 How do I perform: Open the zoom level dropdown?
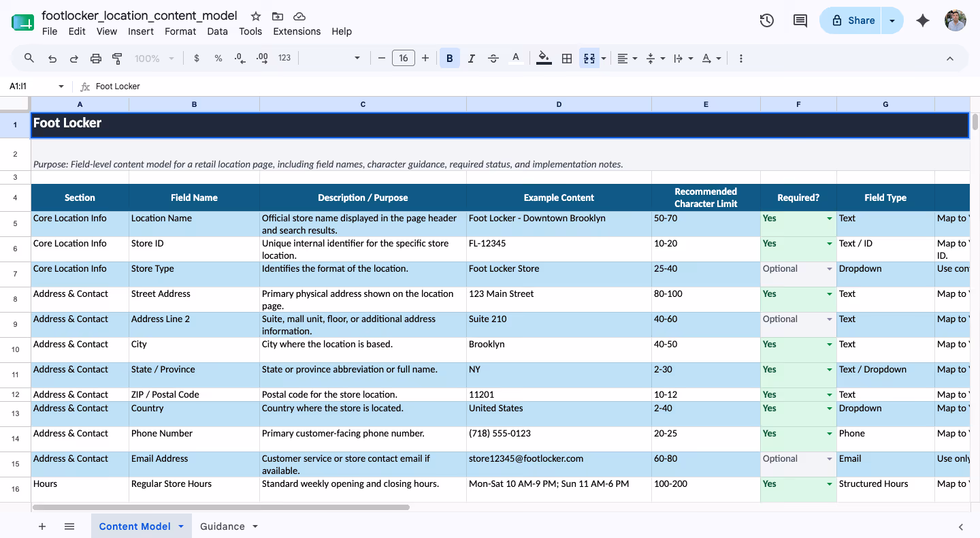coord(154,59)
